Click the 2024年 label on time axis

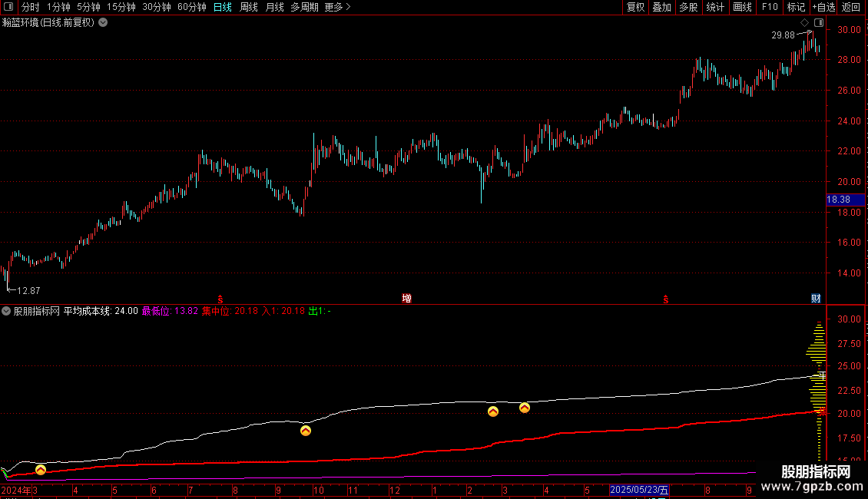pos(16,490)
